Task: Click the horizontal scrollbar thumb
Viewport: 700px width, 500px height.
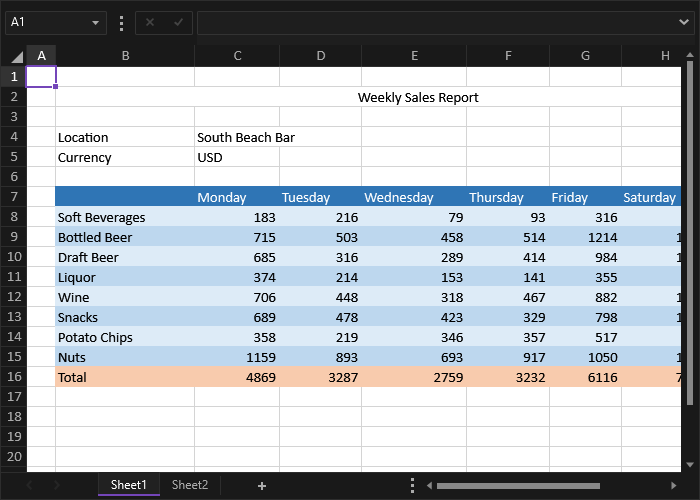Action: (518, 486)
